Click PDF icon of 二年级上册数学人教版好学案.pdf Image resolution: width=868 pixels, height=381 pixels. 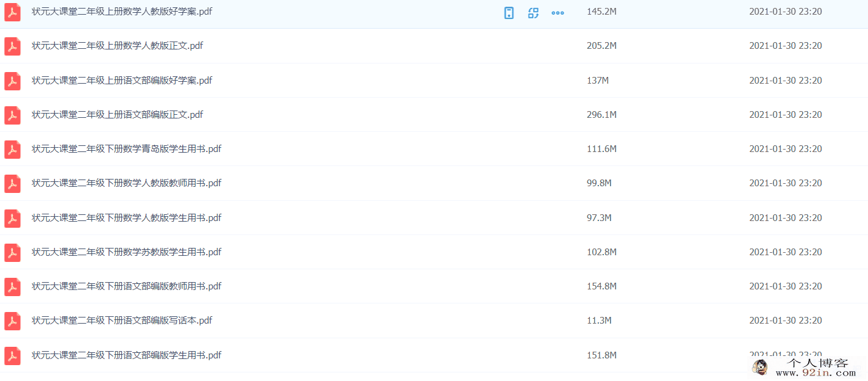(12, 12)
